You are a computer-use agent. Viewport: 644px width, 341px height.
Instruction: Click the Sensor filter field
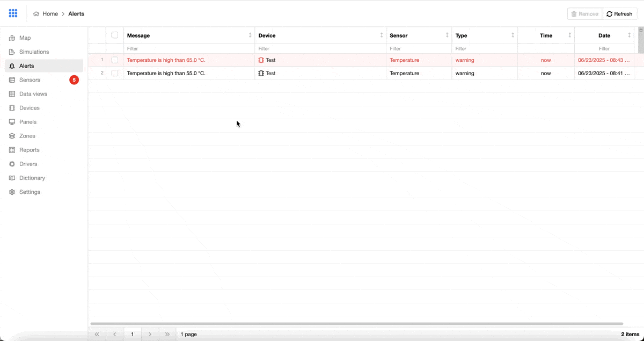click(419, 48)
